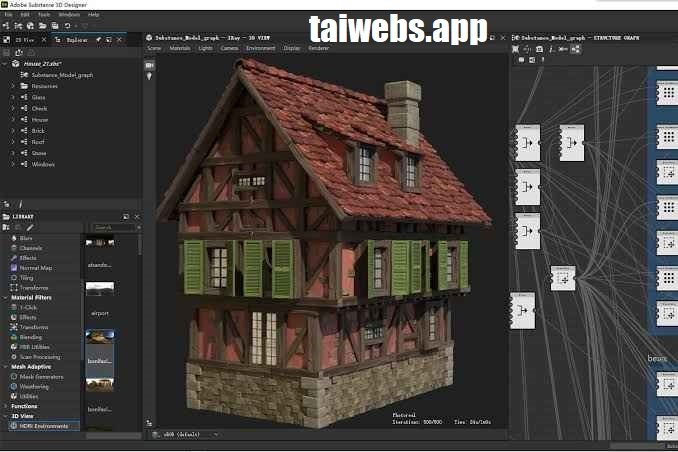Click the first icon in the main toolbar
The height and width of the screenshot is (452, 678).
click(6, 26)
